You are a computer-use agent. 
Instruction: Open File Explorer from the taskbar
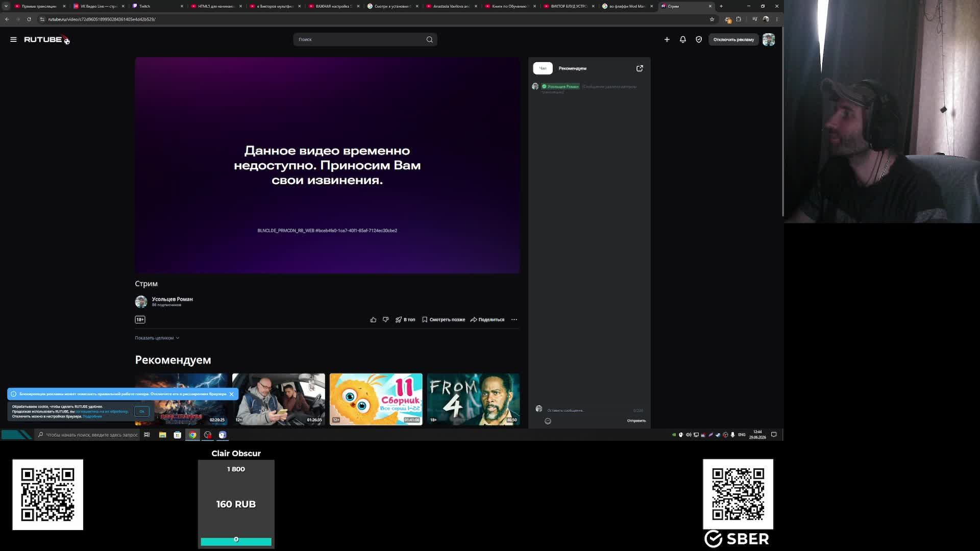[x=162, y=435]
